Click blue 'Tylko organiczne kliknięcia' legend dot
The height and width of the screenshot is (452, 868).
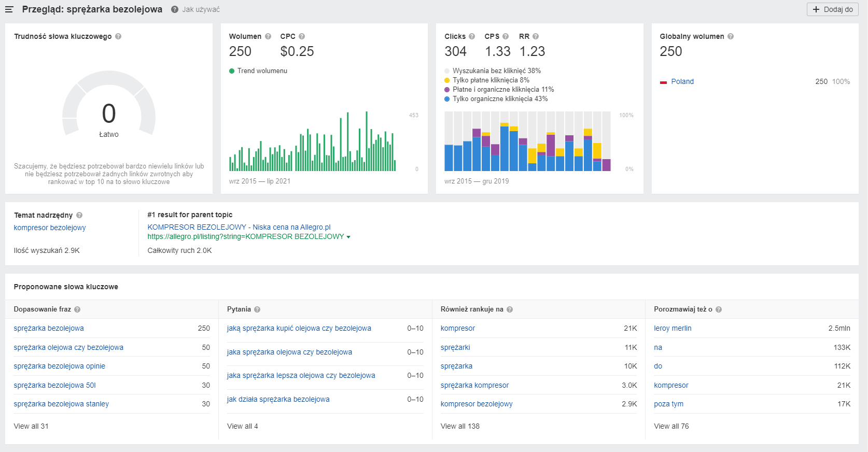click(447, 99)
